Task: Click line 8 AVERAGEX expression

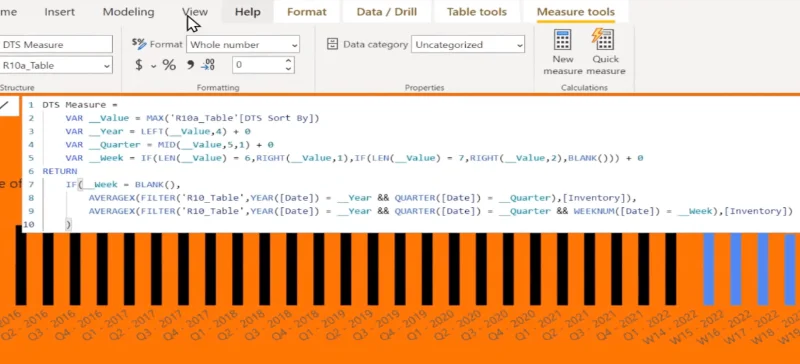Action: [x=363, y=198]
